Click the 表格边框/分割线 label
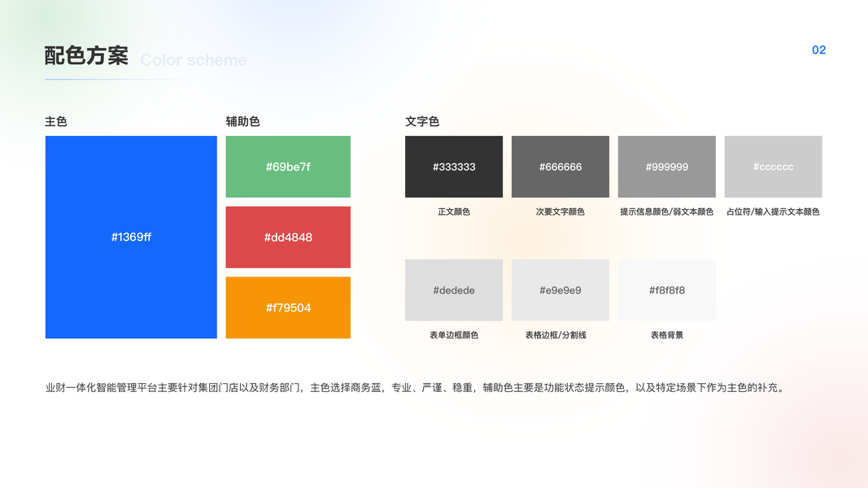 coord(556,335)
